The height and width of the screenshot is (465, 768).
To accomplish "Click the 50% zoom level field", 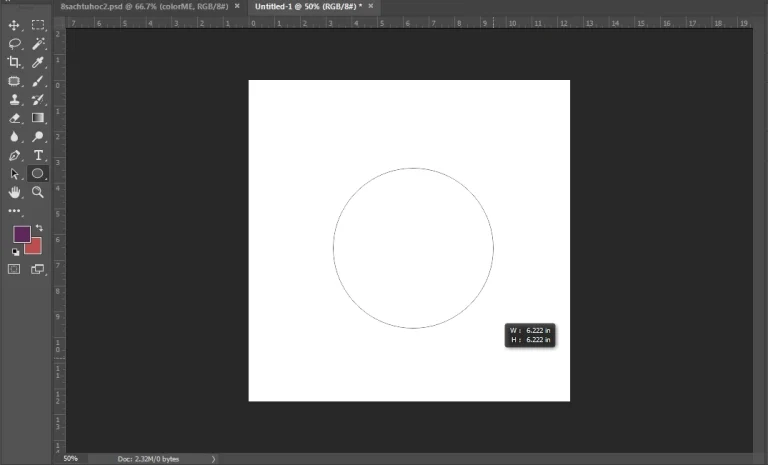I will (71, 459).
